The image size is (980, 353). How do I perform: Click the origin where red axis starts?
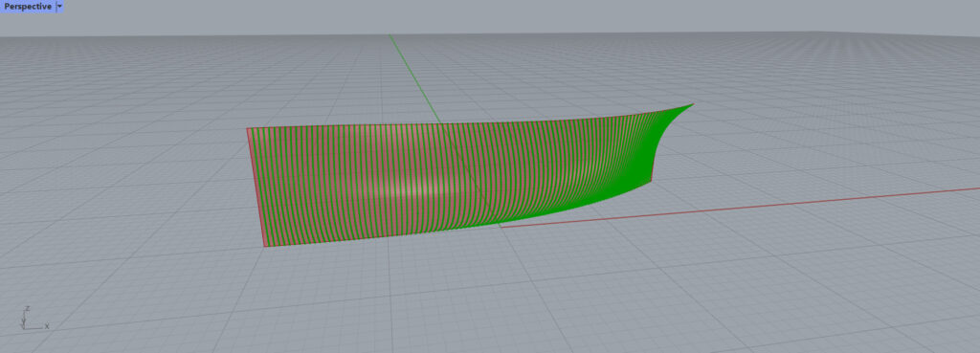click(501, 226)
